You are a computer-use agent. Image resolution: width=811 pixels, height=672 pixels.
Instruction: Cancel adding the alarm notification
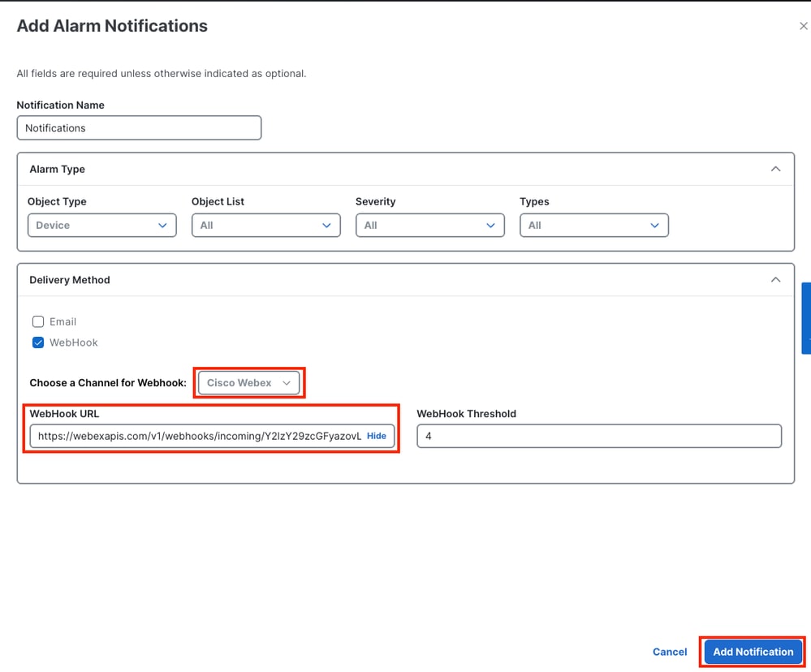[669, 652]
